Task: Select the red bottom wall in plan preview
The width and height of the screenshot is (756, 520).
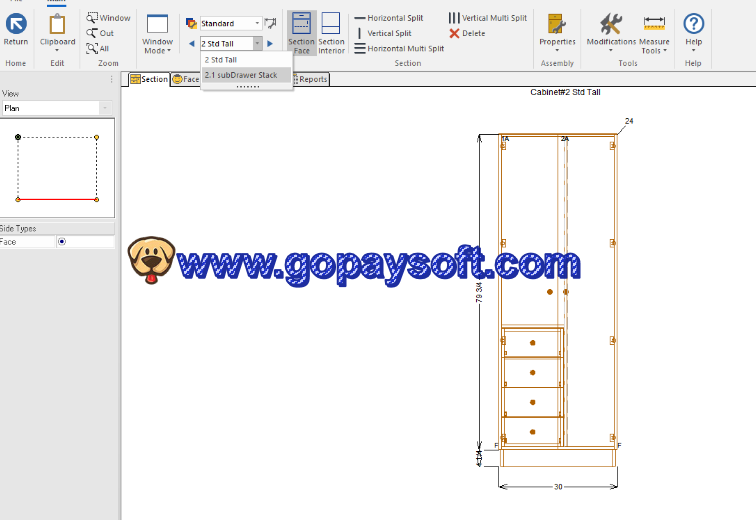Action: coord(57,199)
